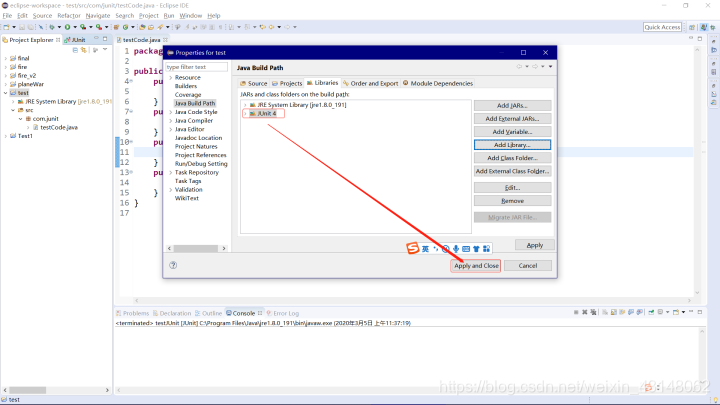
Task: Click the Open Console icon
Action: pos(675,312)
